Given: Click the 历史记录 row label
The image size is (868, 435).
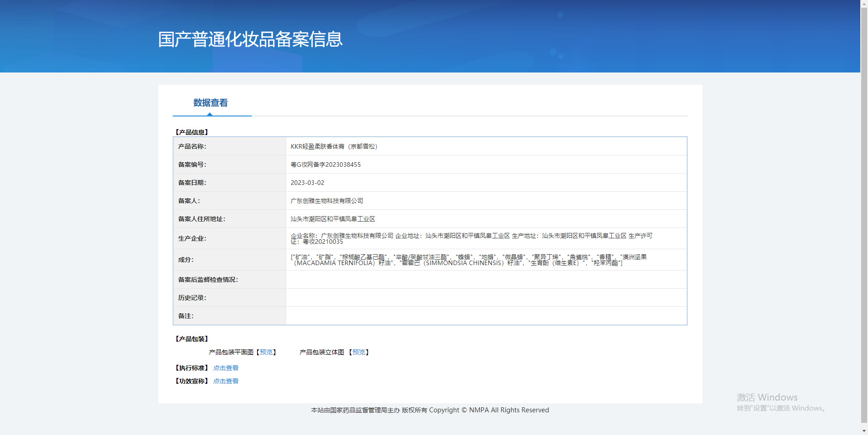Looking at the screenshot, I should point(192,298).
